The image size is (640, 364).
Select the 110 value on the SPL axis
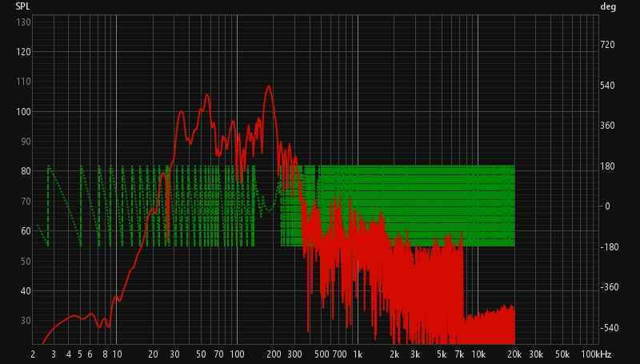point(23,82)
